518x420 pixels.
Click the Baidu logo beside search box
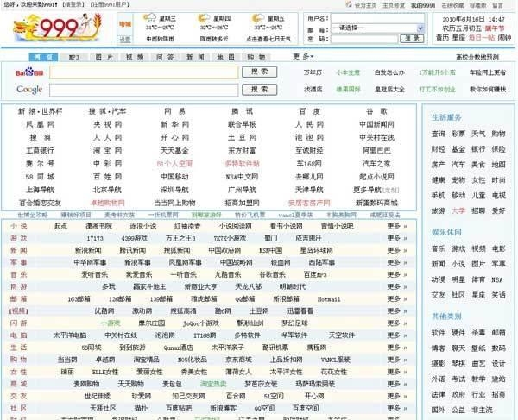(x=28, y=72)
